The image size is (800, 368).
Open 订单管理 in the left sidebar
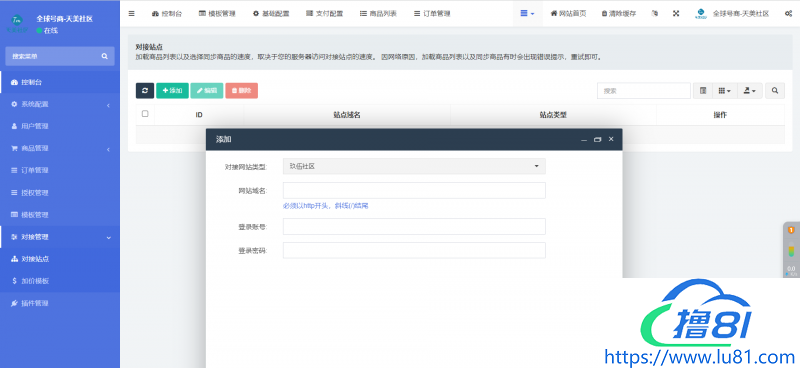(x=60, y=170)
